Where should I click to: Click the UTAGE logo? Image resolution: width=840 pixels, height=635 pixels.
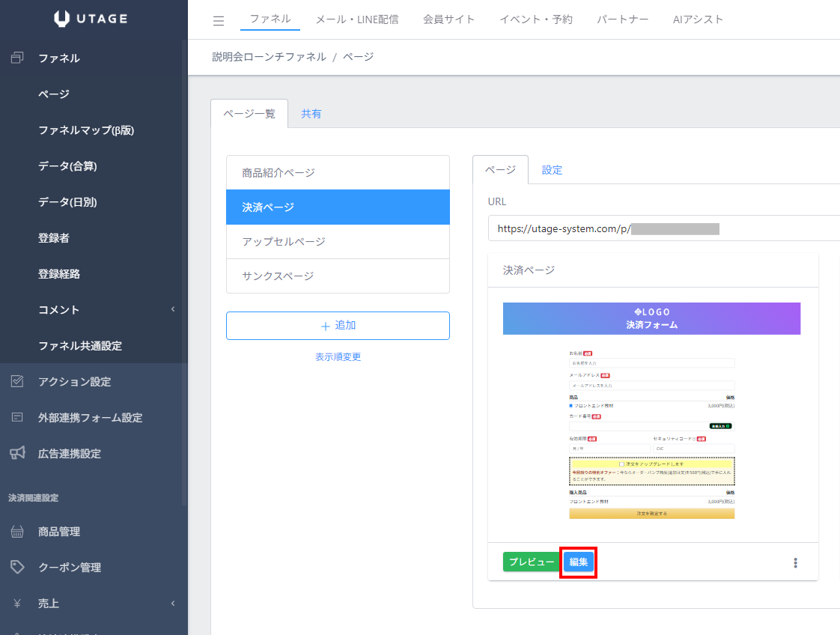tap(91, 18)
